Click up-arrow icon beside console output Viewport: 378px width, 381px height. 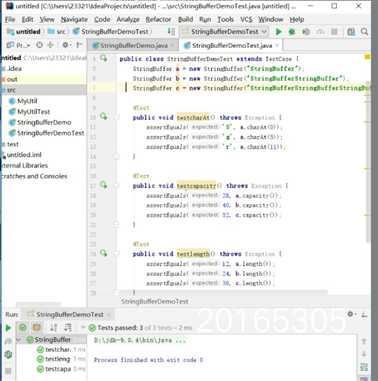click(x=364, y=341)
